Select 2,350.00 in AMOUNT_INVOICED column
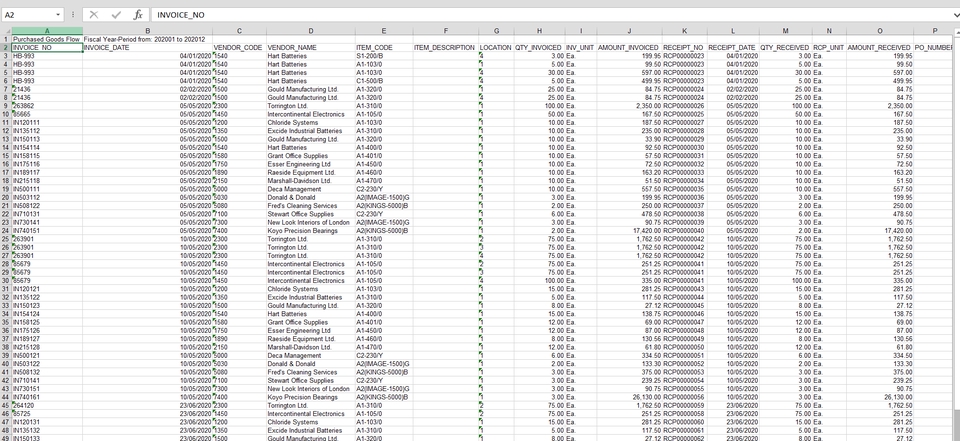The width and height of the screenshot is (960, 441). (629, 105)
